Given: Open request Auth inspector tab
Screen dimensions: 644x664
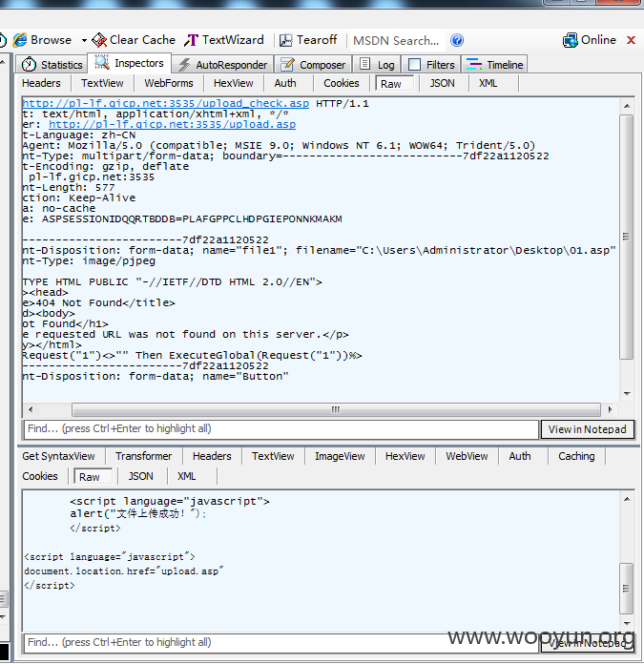Looking at the screenshot, I should coord(285,83).
